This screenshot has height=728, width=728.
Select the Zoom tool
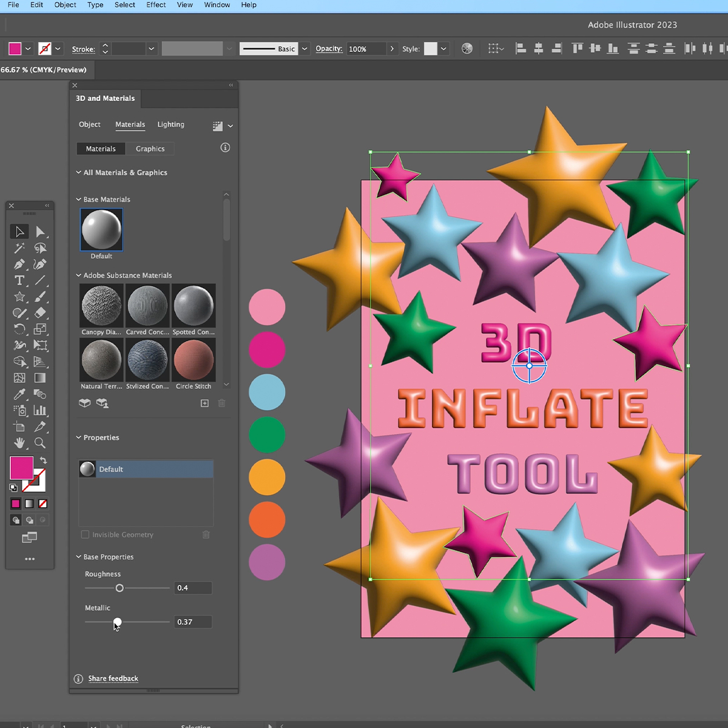coord(40,443)
